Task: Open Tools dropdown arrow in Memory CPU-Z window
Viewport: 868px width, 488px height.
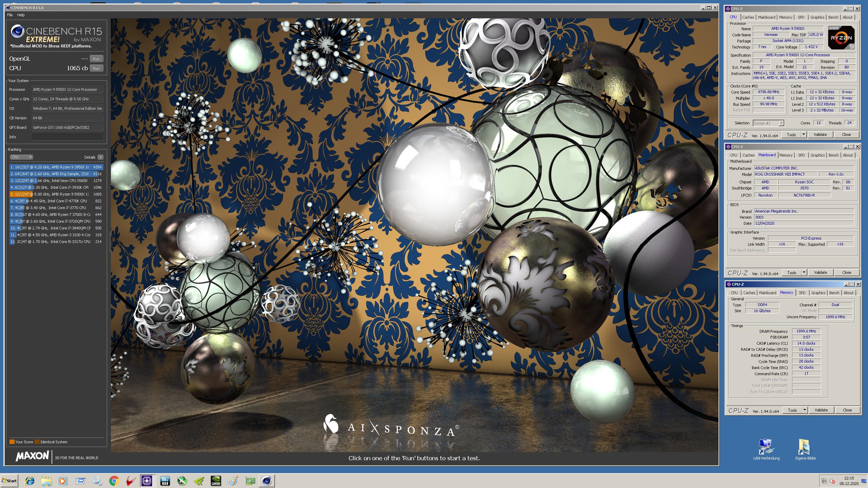Action: pos(805,410)
